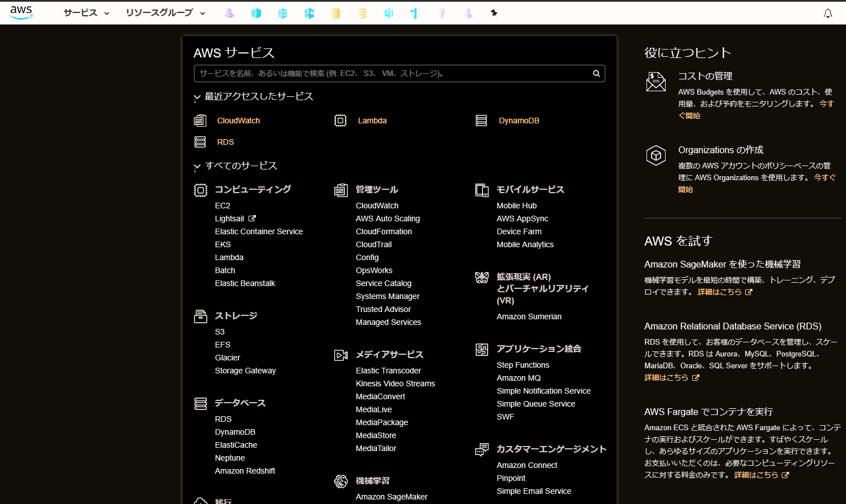The height and width of the screenshot is (504, 846).
Task: Open MediaConvert service
Action: pos(380,396)
